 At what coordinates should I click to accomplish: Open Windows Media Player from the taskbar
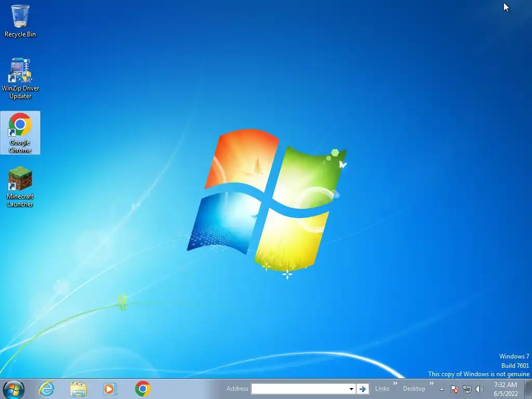pos(110,389)
